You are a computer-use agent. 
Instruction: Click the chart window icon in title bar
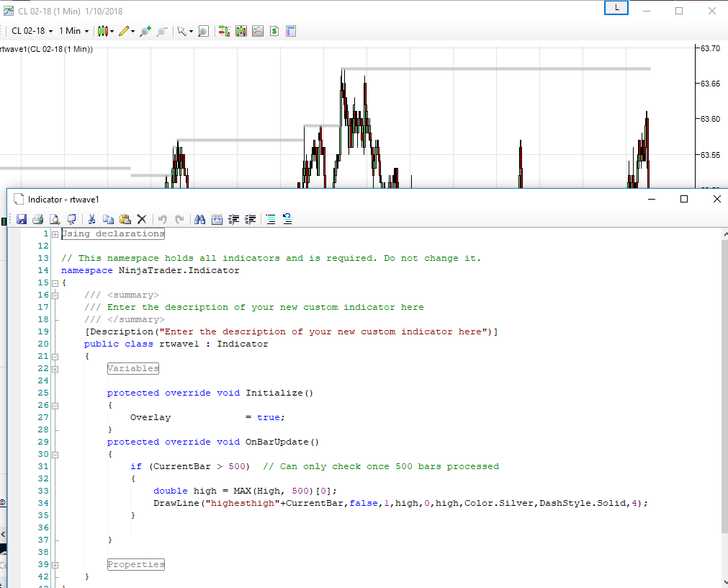click(x=9, y=11)
